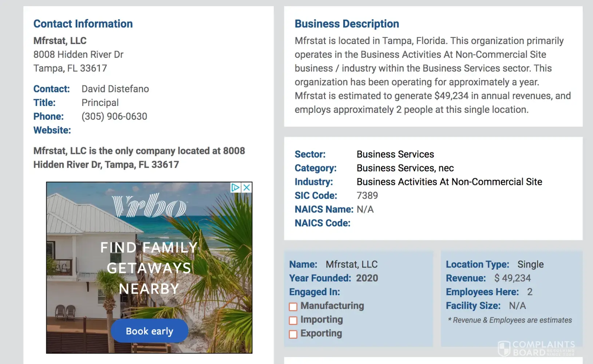Select the contact name David Distefano
Image resolution: width=593 pixels, height=364 pixels.
coord(115,89)
